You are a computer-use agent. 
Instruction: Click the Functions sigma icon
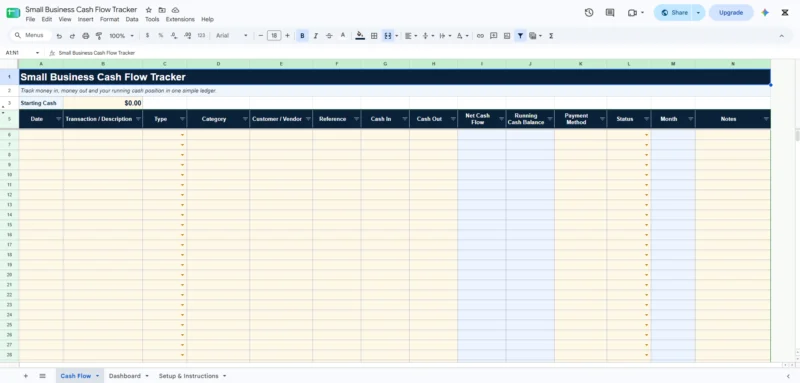(x=551, y=36)
